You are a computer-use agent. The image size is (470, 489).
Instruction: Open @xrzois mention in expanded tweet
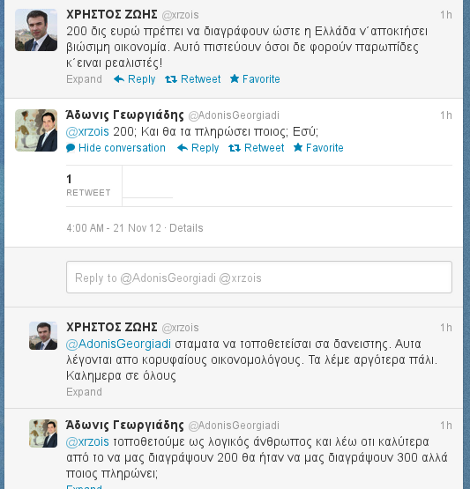click(x=87, y=132)
